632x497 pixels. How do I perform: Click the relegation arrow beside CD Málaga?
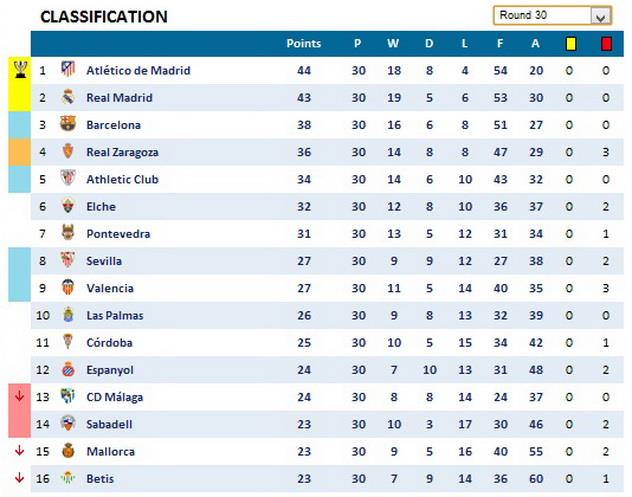click(19, 396)
